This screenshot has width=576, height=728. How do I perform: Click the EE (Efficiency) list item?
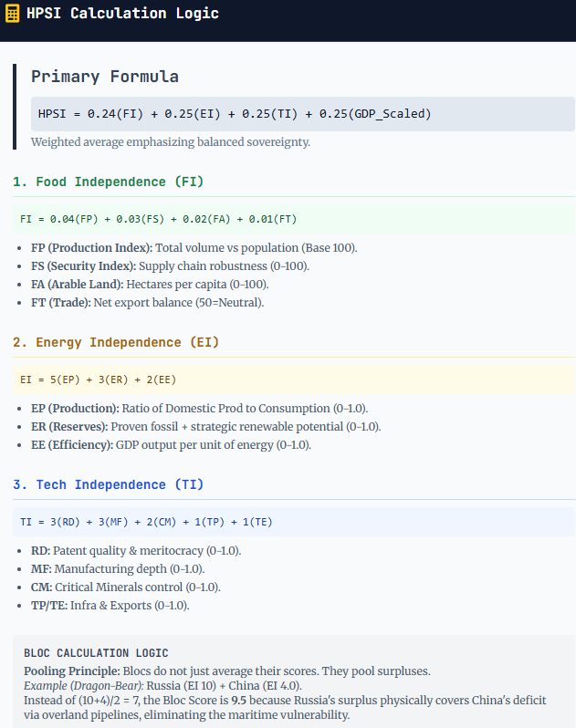(171, 445)
